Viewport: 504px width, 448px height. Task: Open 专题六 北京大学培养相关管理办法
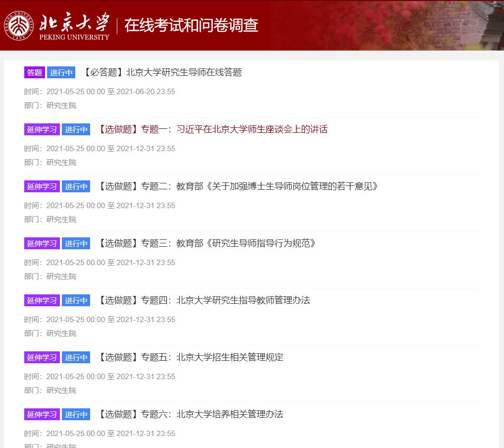[191, 414]
